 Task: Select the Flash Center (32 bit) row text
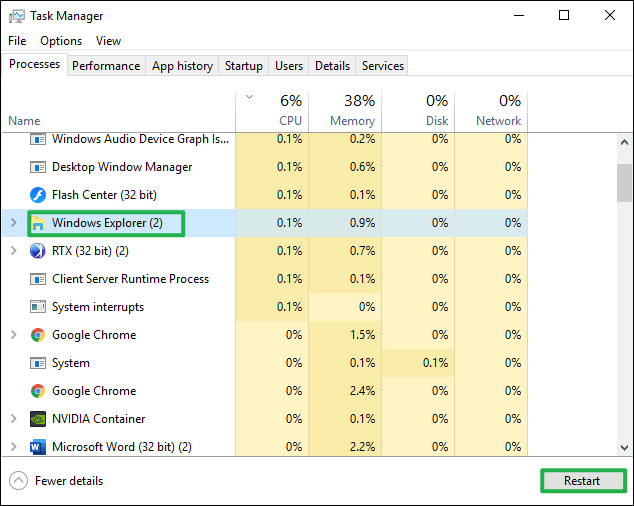click(x=104, y=195)
